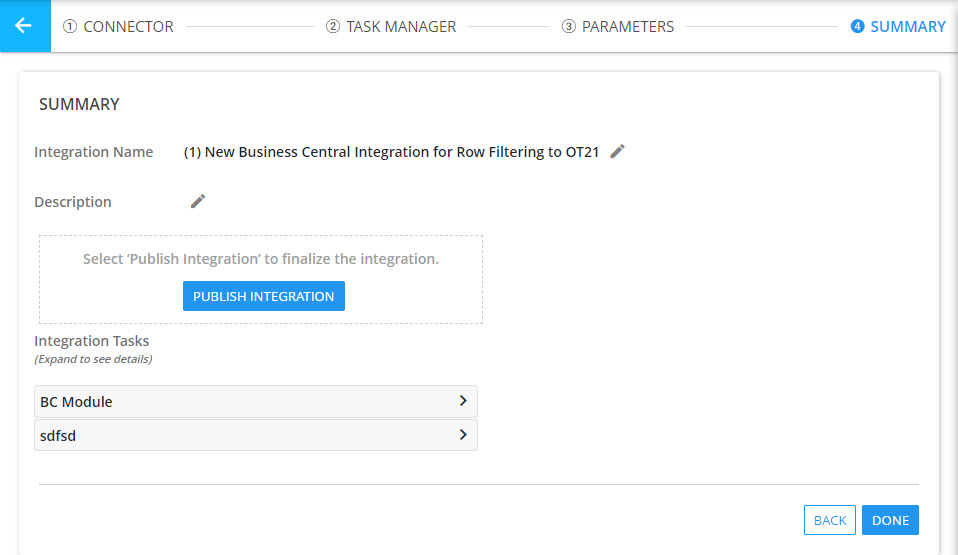
Task: Go to the Connector step
Action: [128, 27]
